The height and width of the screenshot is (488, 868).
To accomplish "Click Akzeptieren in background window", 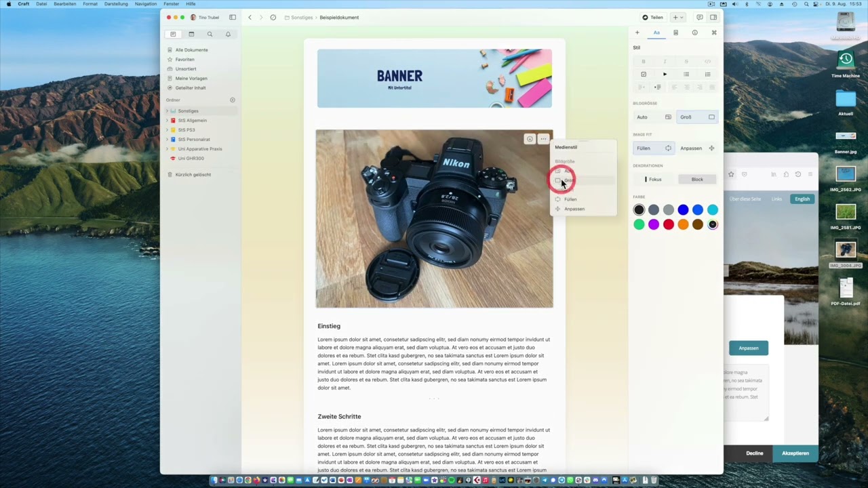I will 795,453.
